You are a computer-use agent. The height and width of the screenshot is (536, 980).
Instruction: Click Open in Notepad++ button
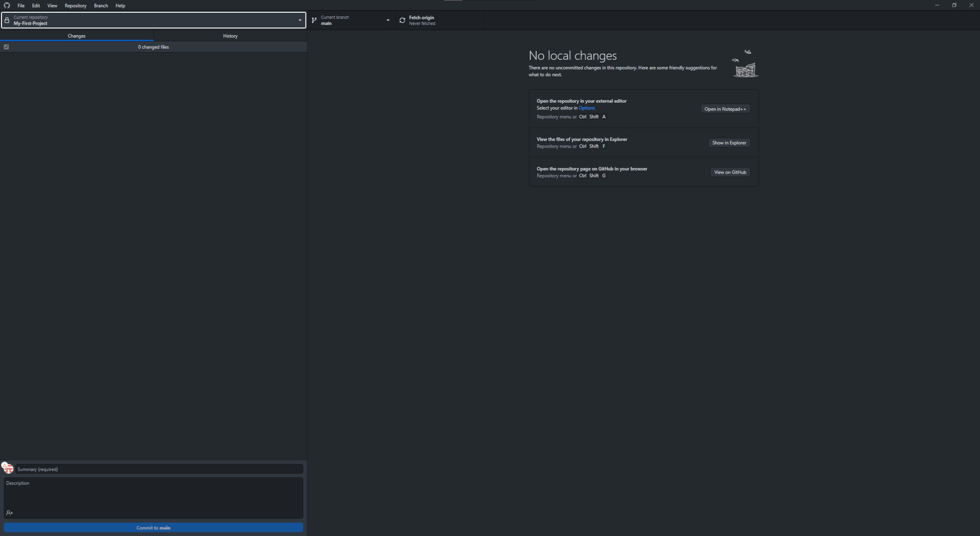(725, 109)
